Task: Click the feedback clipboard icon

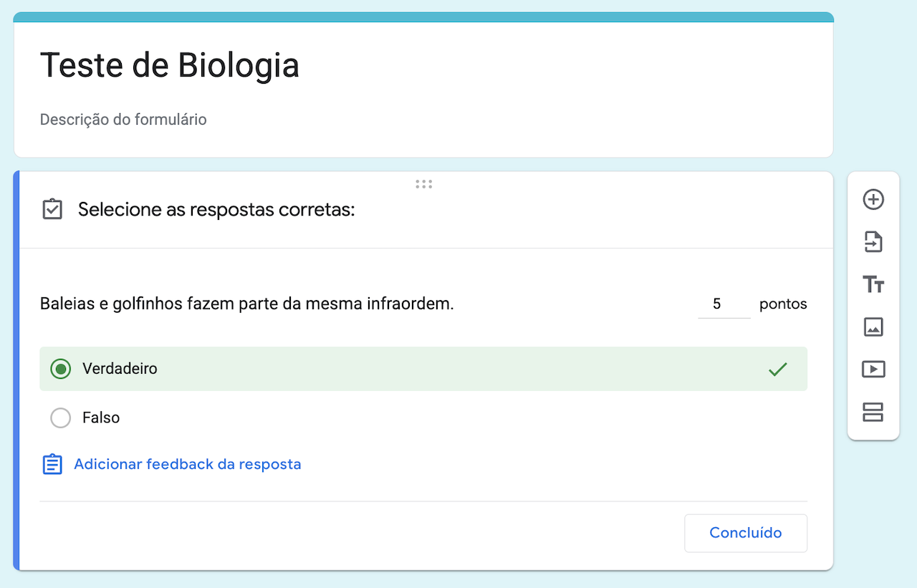Action: tap(52, 463)
